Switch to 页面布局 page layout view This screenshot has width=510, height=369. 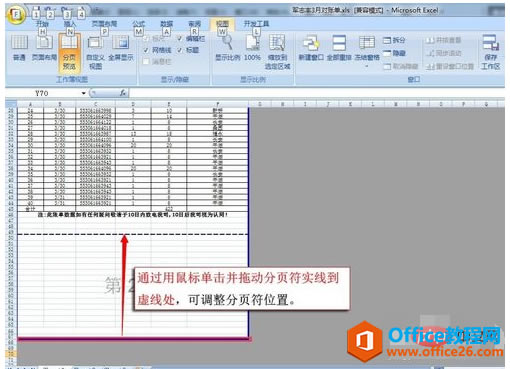(44, 48)
